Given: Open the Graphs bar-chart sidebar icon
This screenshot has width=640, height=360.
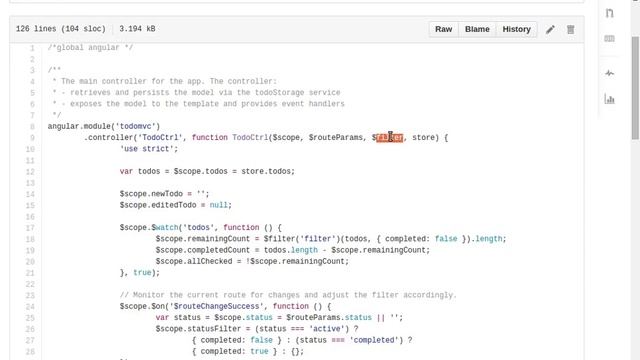Looking at the screenshot, I should coord(609,99).
